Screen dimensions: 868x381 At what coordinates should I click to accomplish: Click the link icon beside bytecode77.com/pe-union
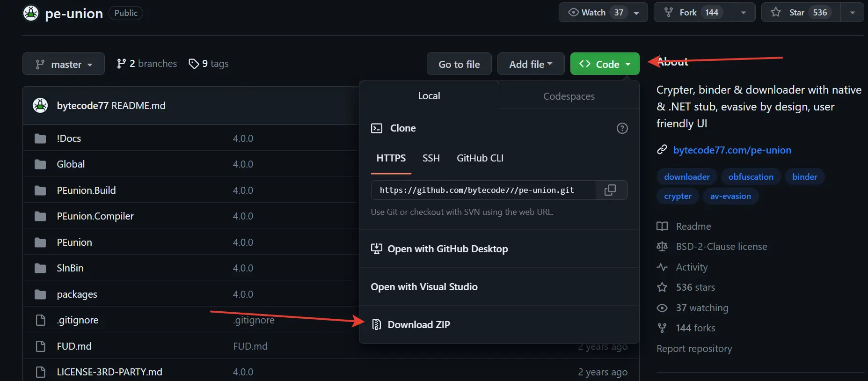pyautogui.click(x=662, y=150)
